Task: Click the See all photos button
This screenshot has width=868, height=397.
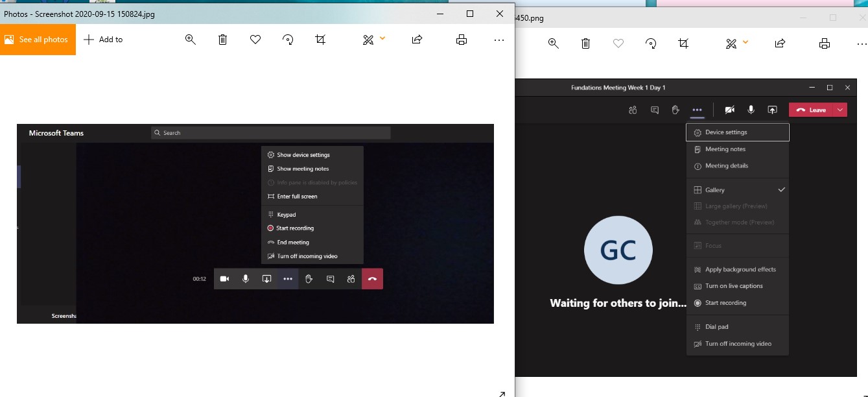Action: [38, 40]
